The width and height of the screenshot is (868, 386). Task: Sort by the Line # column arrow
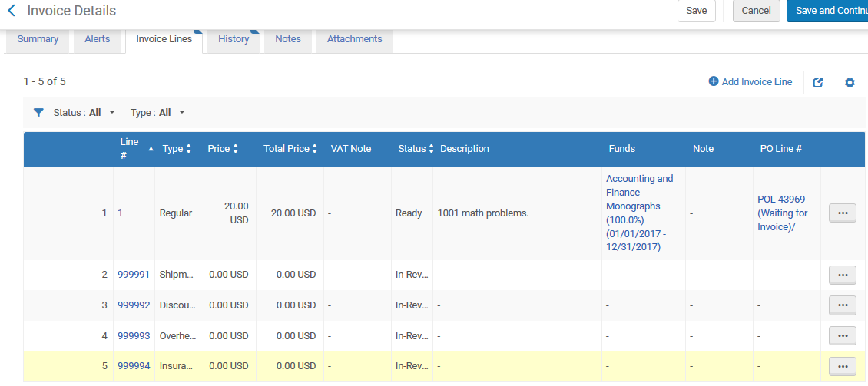pos(151,149)
